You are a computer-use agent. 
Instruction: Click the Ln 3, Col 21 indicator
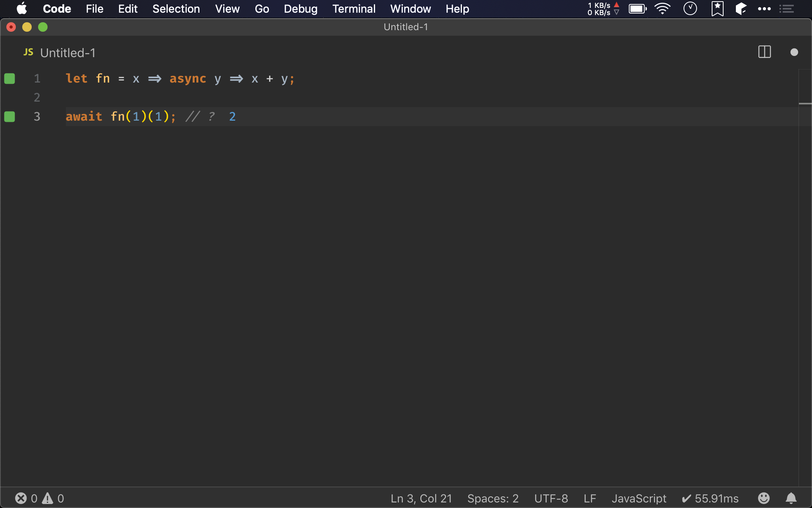click(421, 498)
